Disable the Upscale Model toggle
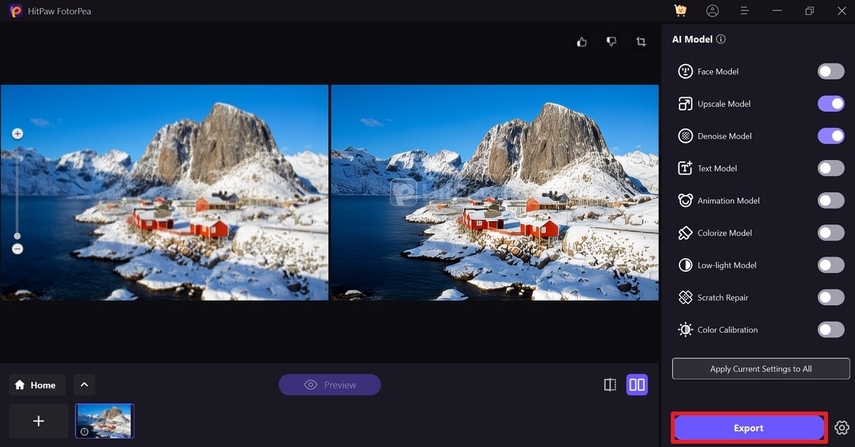This screenshot has height=447, width=855. pyautogui.click(x=831, y=104)
